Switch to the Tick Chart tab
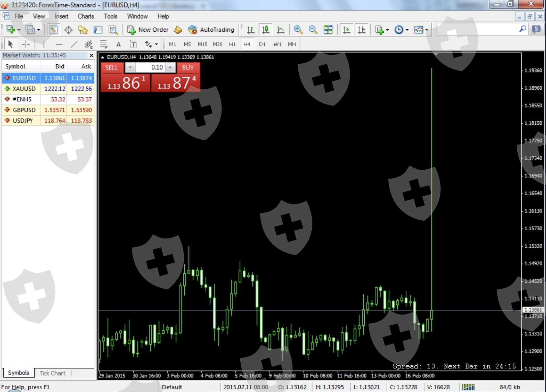Image resolution: width=546 pixels, height=392 pixels. (52, 373)
